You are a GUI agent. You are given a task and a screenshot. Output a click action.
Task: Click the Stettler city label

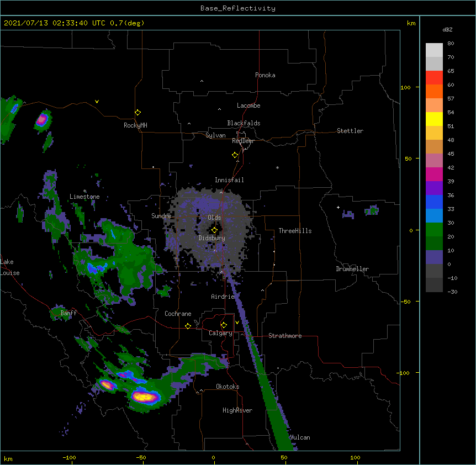(x=350, y=131)
